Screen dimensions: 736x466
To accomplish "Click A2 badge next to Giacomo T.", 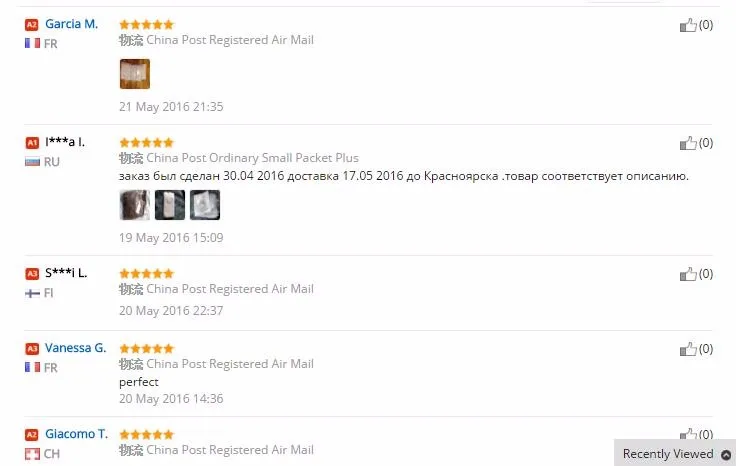I will pyautogui.click(x=31, y=435).
